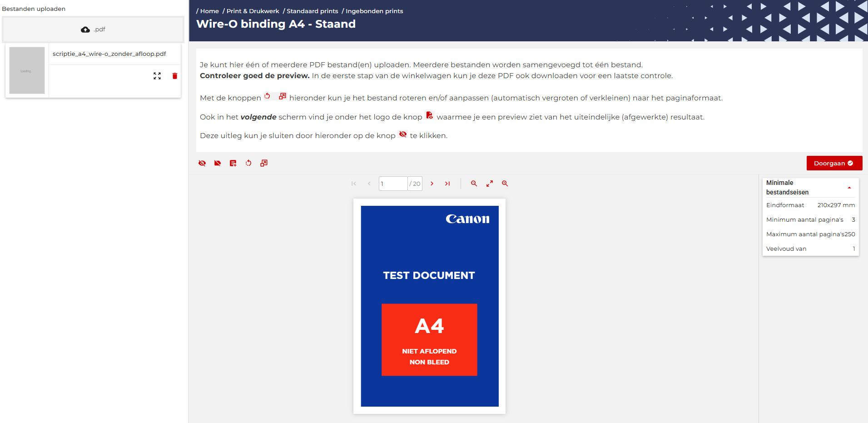Viewport: 868px width, 423px height.
Task: Fit the preview with the expand arrows icon
Action: (x=489, y=184)
